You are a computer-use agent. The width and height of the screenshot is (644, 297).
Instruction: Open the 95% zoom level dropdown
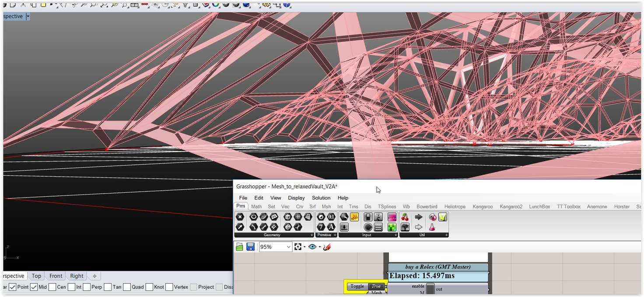tap(288, 247)
